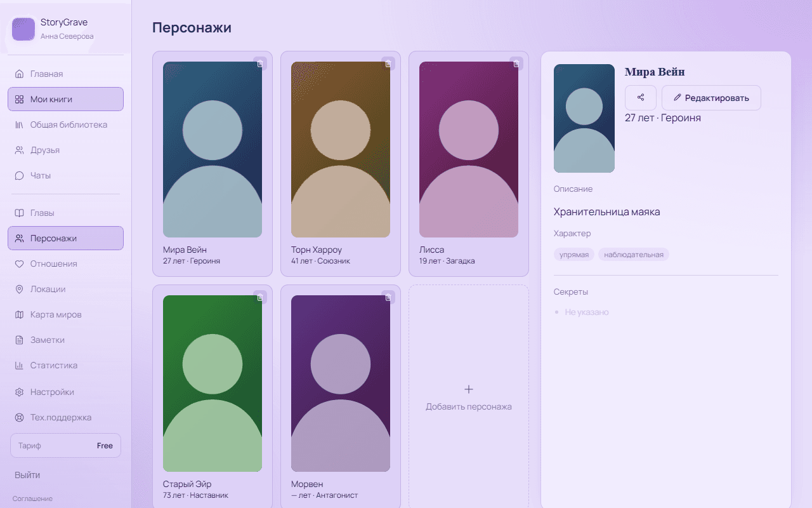This screenshot has height=508, width=812.
Task: Click the purple Морвен portrait
Action: [341, 384]
